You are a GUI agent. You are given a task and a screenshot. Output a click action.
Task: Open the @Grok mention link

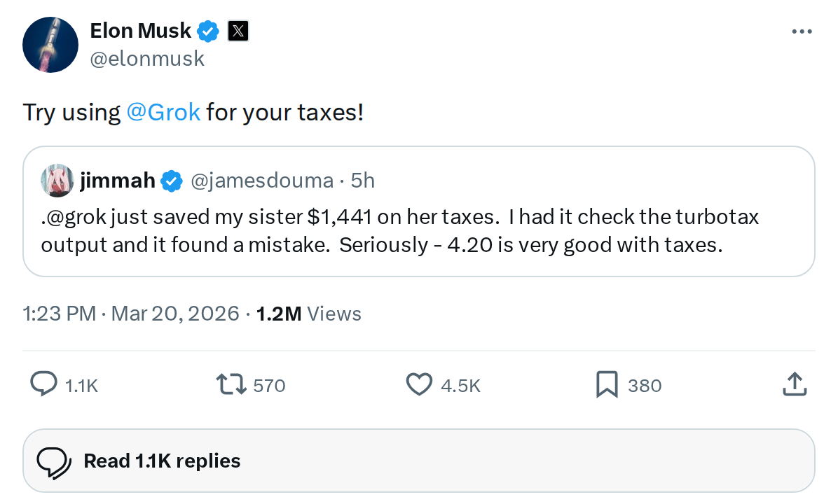163,112
